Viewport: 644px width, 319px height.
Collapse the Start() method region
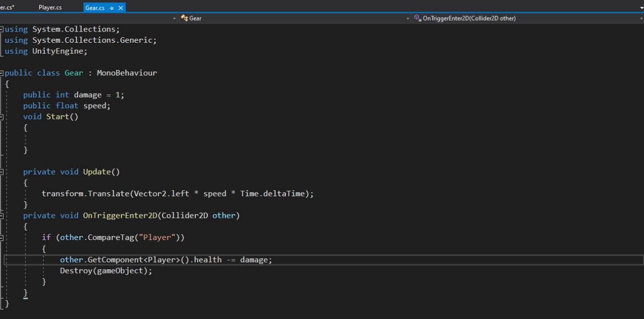pos(2,117)
